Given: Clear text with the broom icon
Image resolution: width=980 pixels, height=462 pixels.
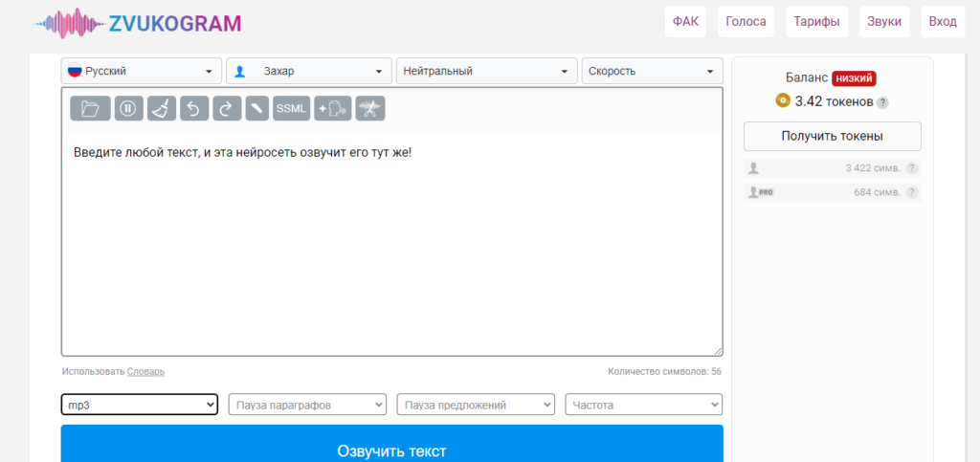Looking at the screenshot, I should pos(160,109).
